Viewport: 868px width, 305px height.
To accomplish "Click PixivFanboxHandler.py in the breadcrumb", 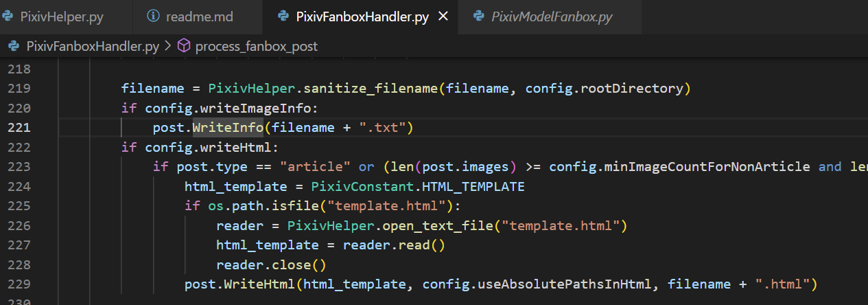I will (93, 46).
